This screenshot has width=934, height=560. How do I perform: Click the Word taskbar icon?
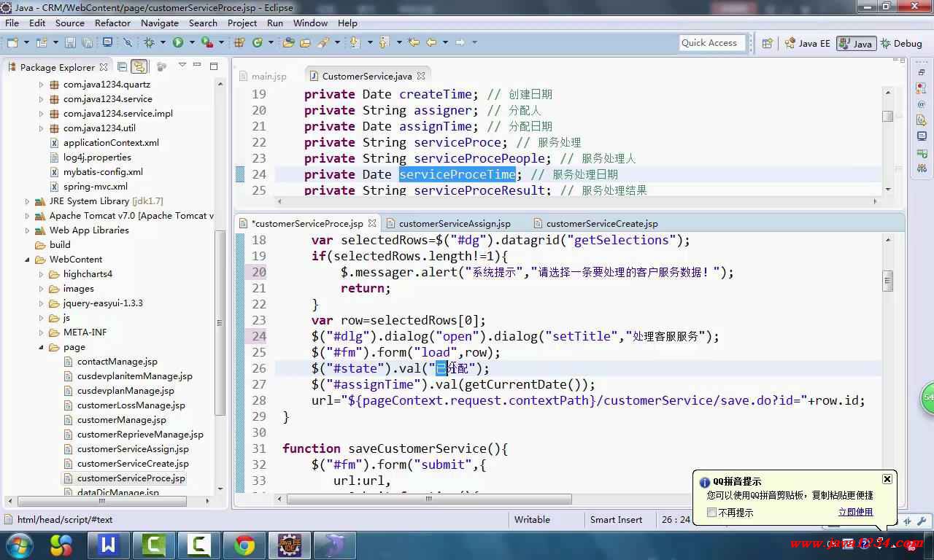pyautogui.click(x=109, y=545)
